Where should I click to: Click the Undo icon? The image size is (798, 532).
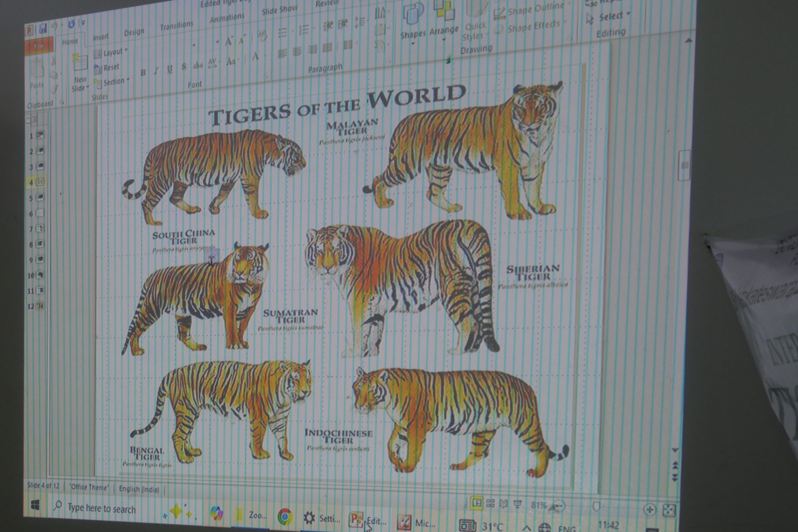(x=54, y=26)
